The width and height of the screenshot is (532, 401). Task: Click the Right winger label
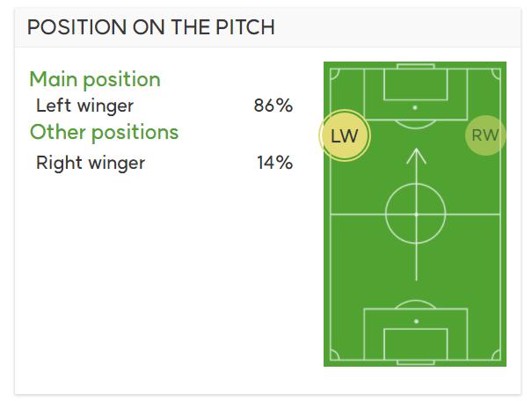[x=91, y=163]
